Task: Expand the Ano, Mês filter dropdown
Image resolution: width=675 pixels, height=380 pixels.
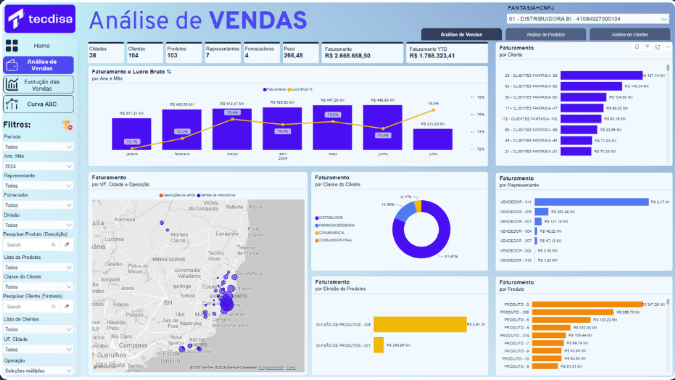Action: [x=38, y=166]
